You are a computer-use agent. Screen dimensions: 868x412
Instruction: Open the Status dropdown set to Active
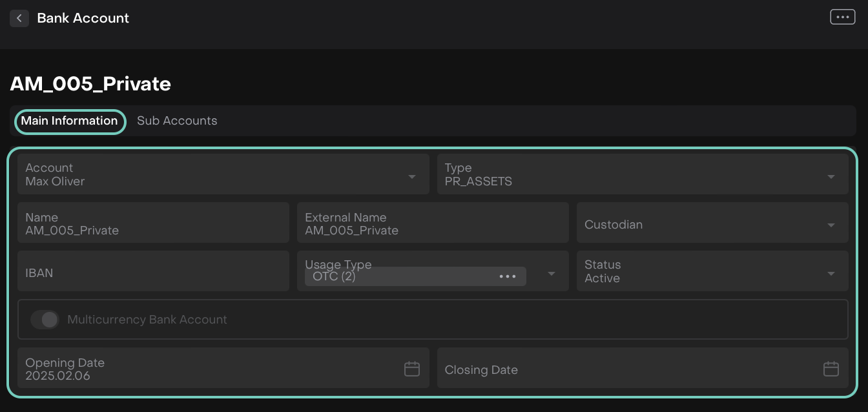click(x=831, y=274)
